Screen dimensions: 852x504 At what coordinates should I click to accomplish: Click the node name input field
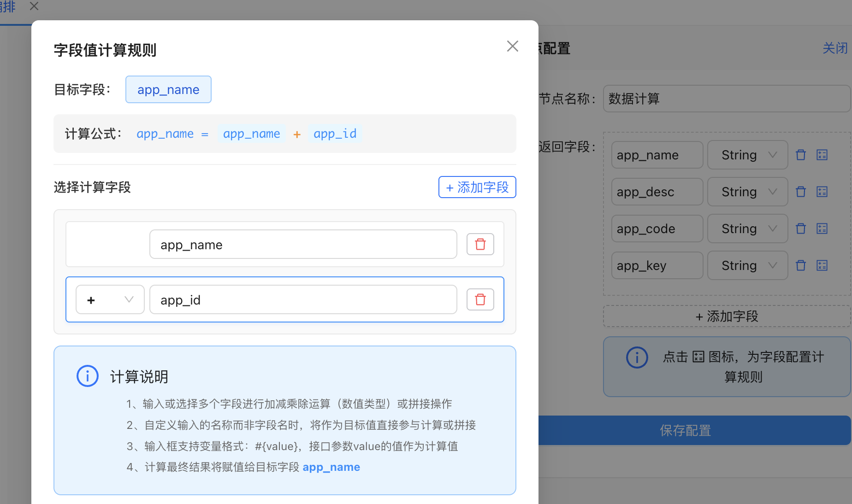click(726, 99)
